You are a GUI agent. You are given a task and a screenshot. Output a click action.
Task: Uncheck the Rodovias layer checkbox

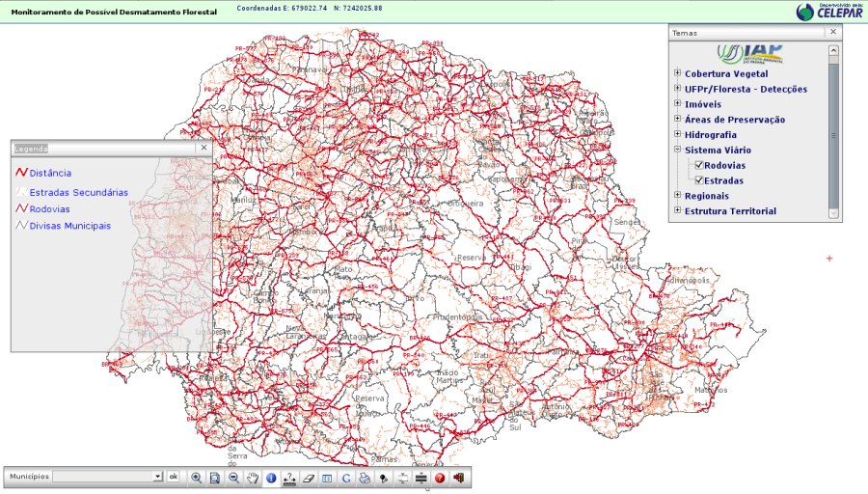pyautogui.click(x=699, y=166)
